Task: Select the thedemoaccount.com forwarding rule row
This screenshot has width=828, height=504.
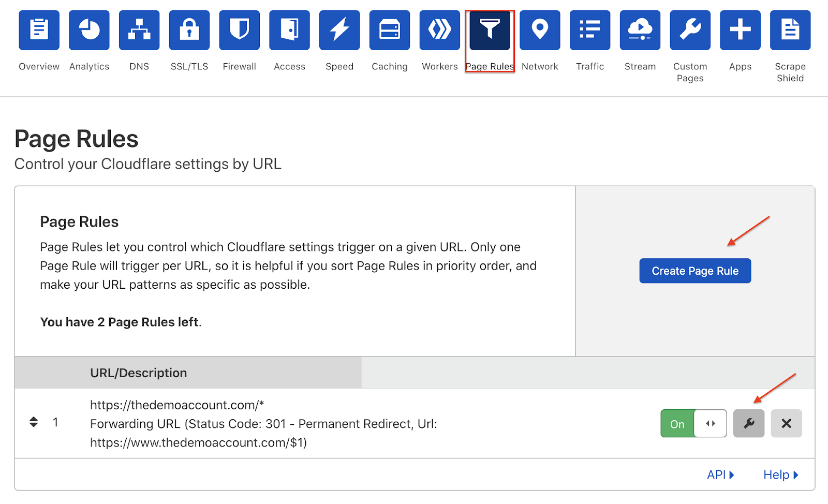Action: click(x=415, y=423)
